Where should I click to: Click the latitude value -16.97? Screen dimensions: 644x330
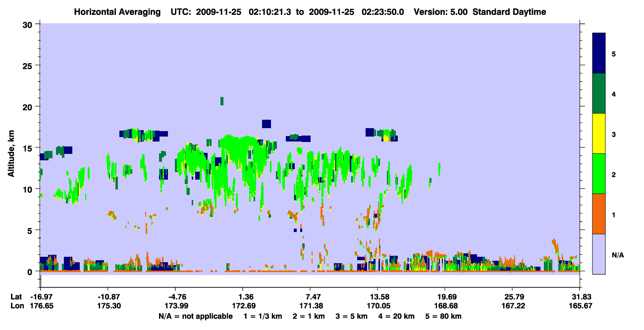click(40, 297)
